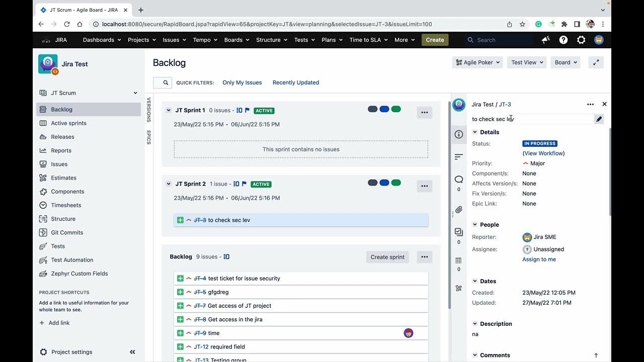644x362 pixels.
Task: Open the user profile avatar menu
Action: coord(599,40)
